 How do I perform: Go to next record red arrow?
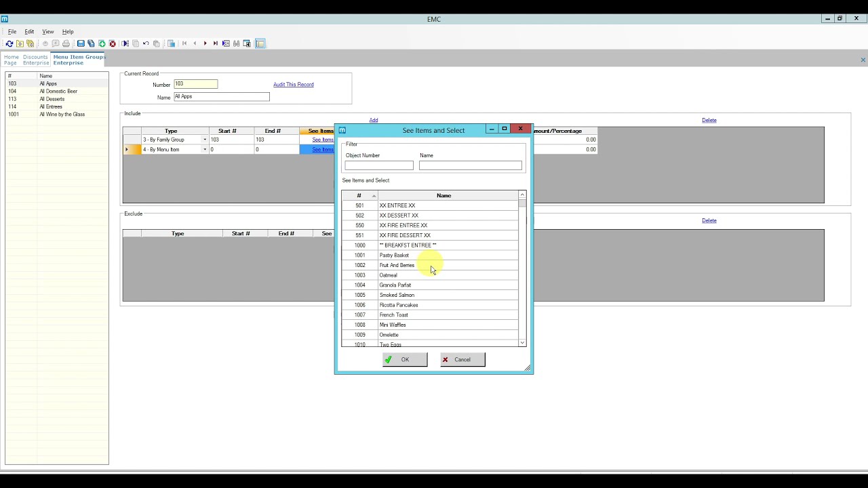pyautogui.click(x=205, y=43)
